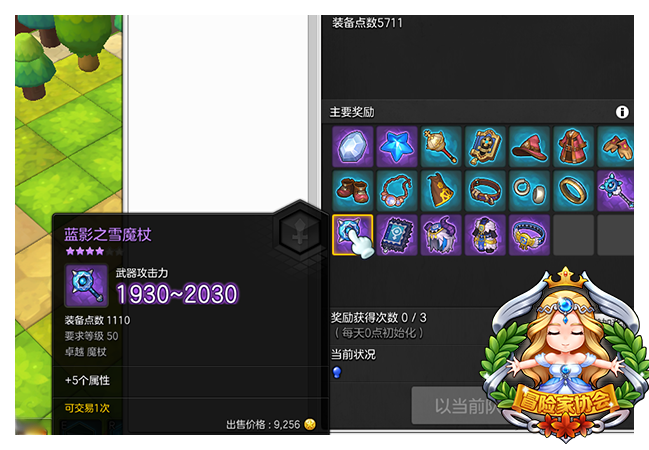Pick the brown boots reward icon

(x=353, y=191)
